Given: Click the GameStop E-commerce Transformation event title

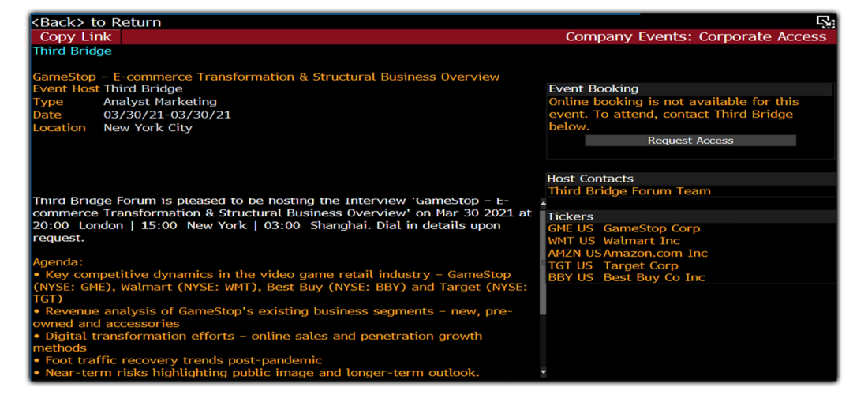Looking at the screenshot, I should (266, 77).
